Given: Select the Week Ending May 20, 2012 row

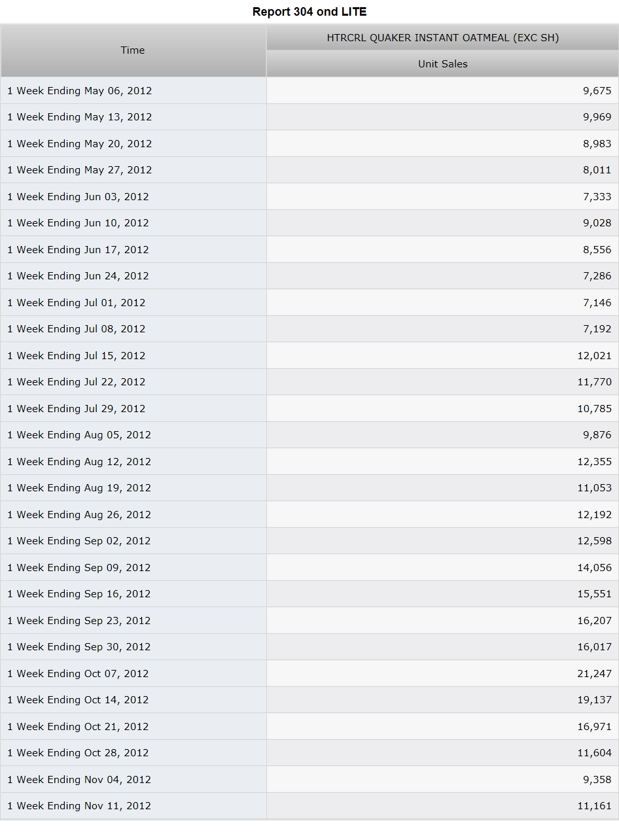Looking at the screenshot, I should point(309,143).
